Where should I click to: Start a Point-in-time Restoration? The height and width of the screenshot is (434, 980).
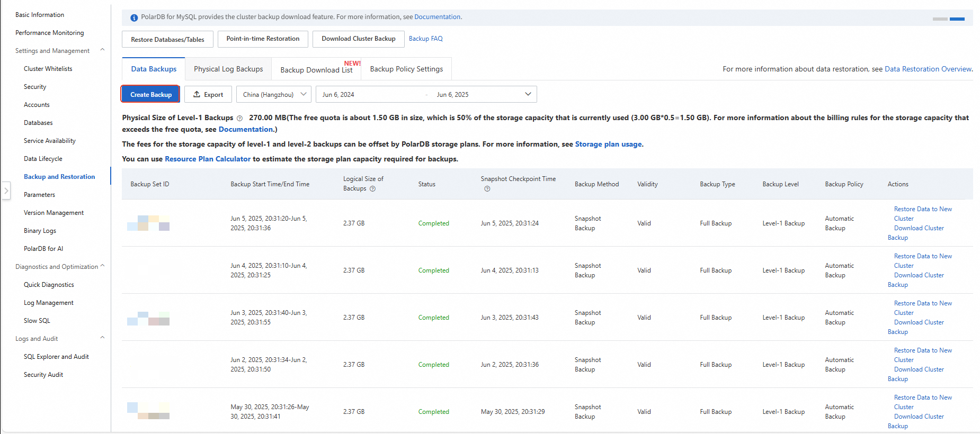point(263,39)
